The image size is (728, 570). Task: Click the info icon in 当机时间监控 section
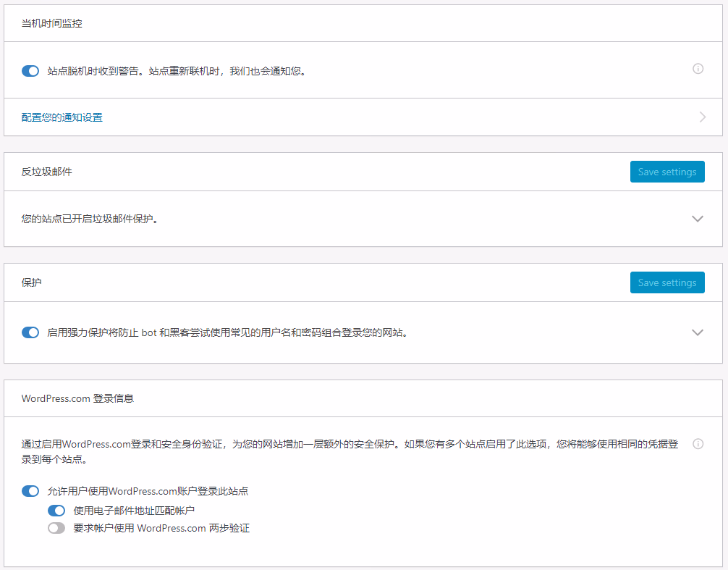coord(698,69)
